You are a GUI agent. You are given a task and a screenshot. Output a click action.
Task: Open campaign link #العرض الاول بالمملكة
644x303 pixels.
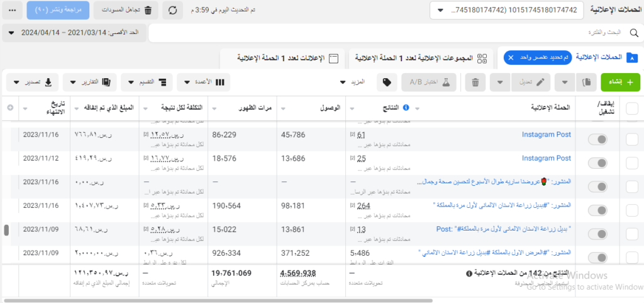coord(494,253)
